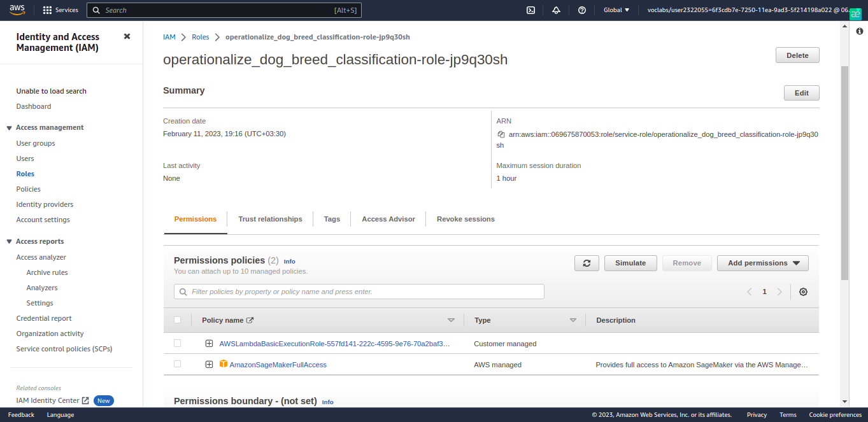Expand the AmazonSageMakerFullAccess policy row

(209, 365)
